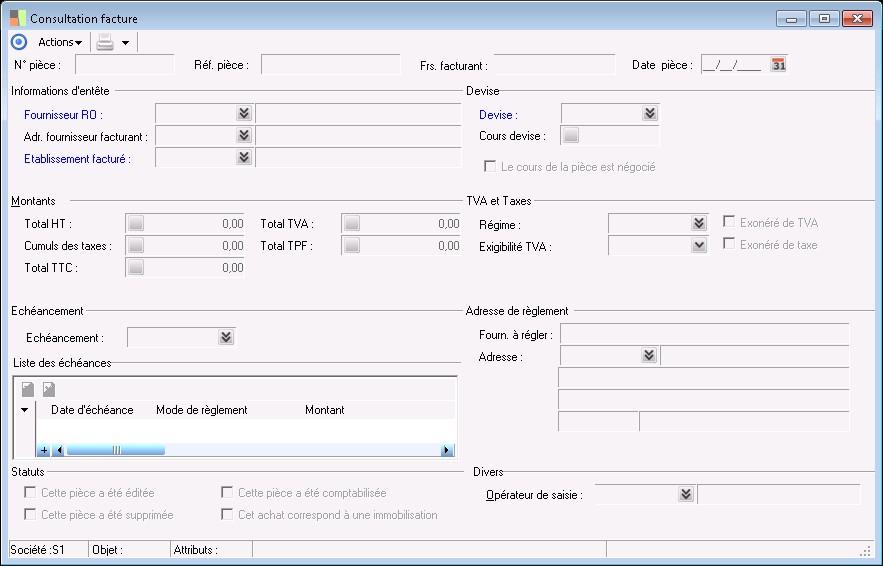883x566 pixels.
Task: Click the échéances horizontal scrollbar thumb
Action: point(115,450)
